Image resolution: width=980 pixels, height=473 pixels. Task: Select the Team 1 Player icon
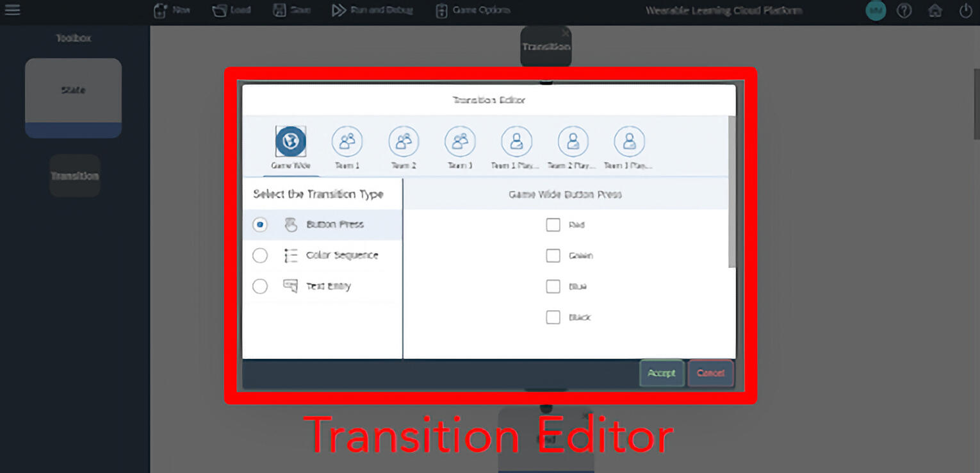516,142
